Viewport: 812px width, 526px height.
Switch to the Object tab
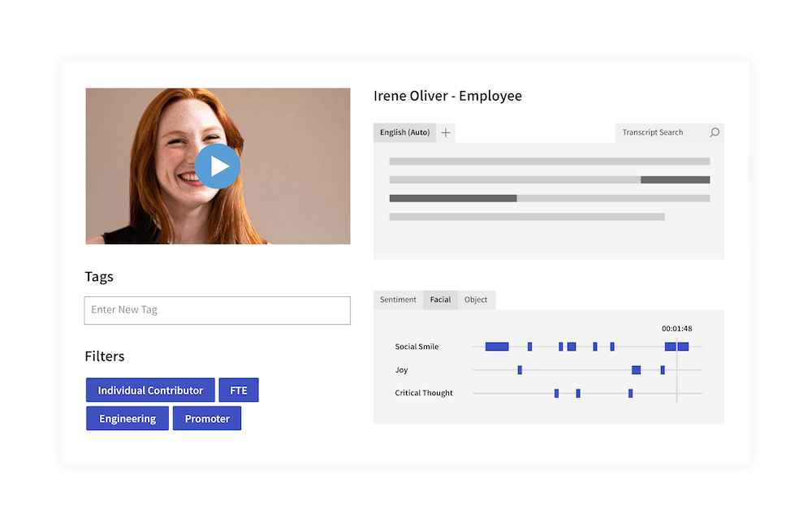(475, 300)
